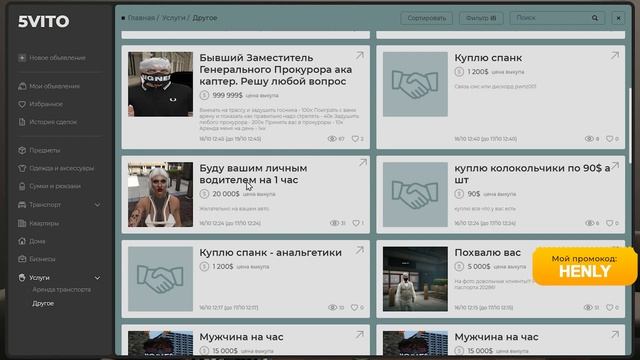Open arrow on куплю колокольчики listing

click(x=616, y=165)
